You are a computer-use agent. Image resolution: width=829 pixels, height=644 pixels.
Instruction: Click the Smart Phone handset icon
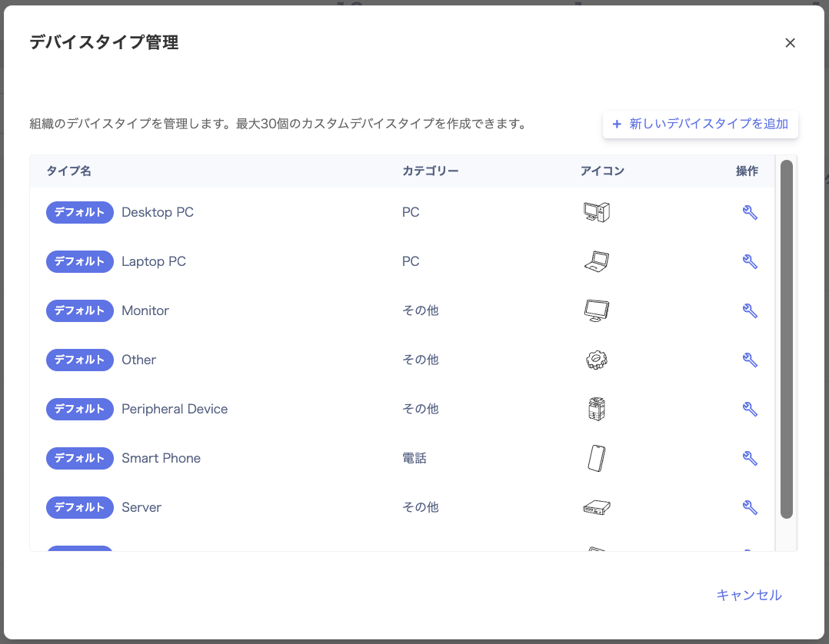coord(597,458)
